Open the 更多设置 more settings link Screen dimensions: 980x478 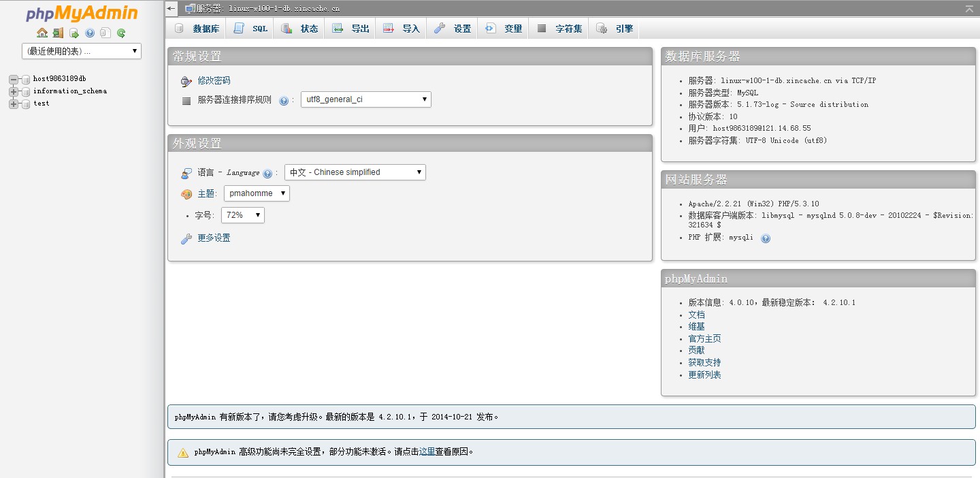click(214, 238)
